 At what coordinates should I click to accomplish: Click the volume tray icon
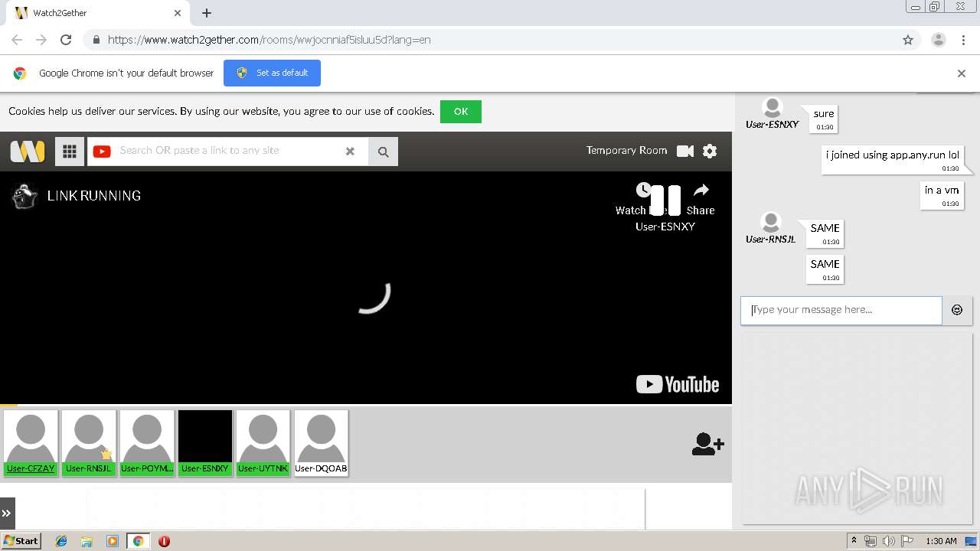click(x=889, y=541)
